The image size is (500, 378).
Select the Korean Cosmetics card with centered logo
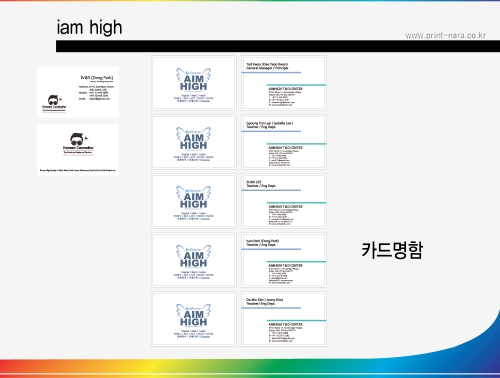(x=78, y=150)
